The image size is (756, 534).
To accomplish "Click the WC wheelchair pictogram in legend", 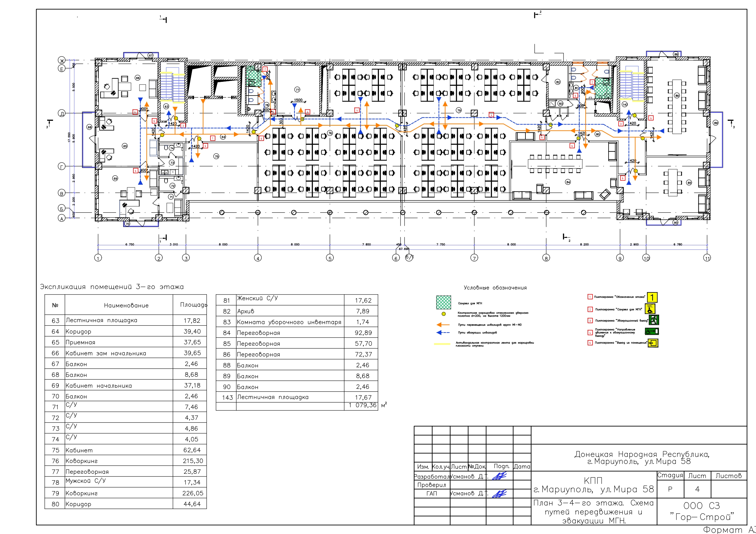I will 650,309.
